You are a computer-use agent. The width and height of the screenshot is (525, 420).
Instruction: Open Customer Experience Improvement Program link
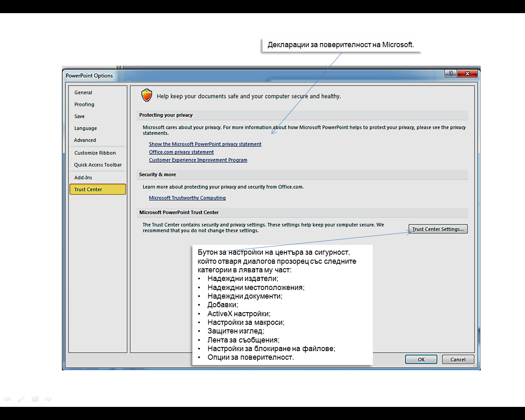[198, 160]
